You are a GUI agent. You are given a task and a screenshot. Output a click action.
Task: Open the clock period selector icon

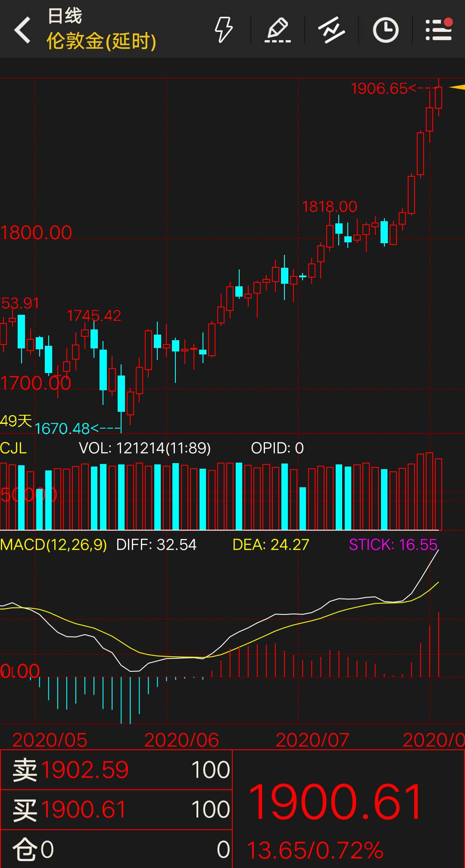point(385,30)
